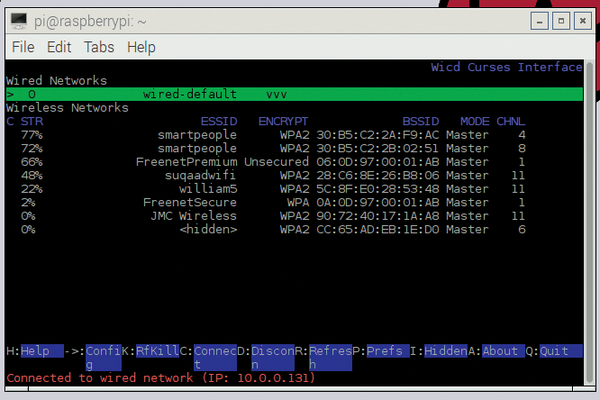Click the terminal icon in the title bar
This screenshot has width=600, height=400.
pos(19,21)
